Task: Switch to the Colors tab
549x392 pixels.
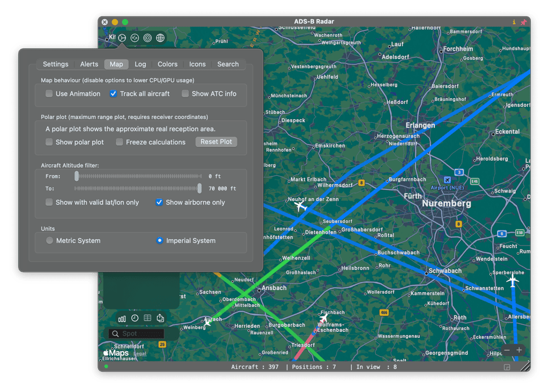Action: [167, 64]
